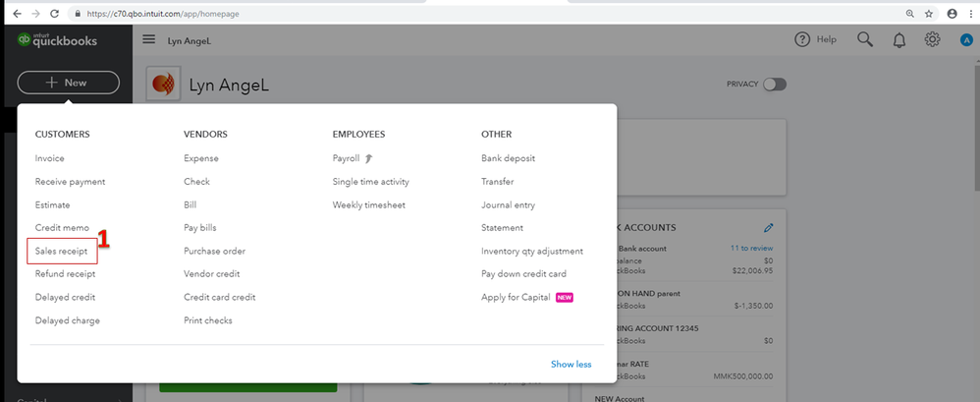Viewport: 980px width, 402px height.
Task: Select Expense under Vendors
Action: (201, 159)
